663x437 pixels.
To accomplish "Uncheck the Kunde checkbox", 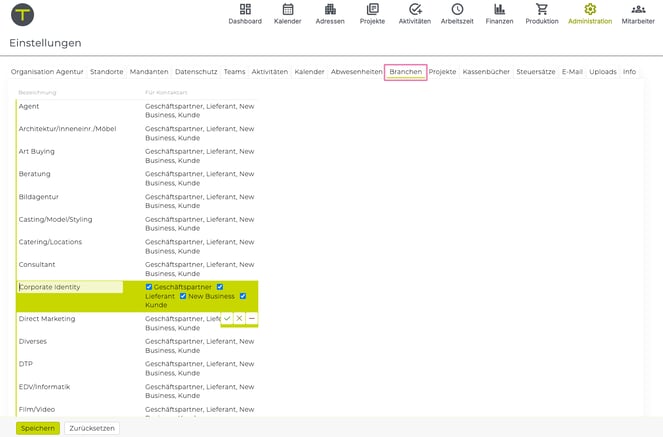I will [x=243, y=296].
